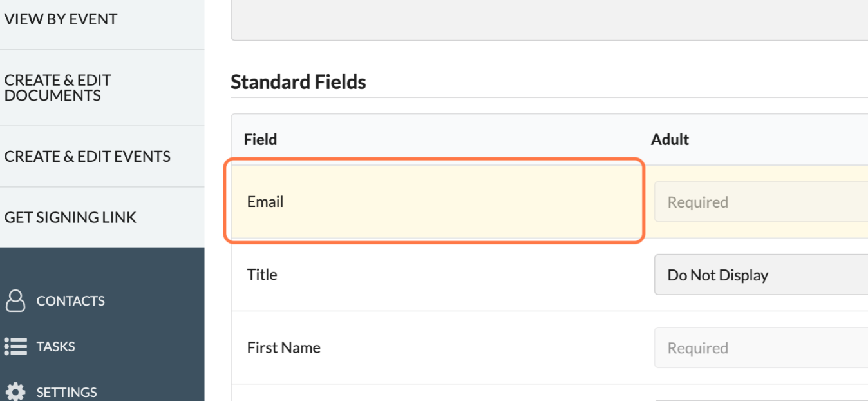Click the First Name row's Required dropdown
Viewport: 868px width, 401px height.
tap(760, 348)
